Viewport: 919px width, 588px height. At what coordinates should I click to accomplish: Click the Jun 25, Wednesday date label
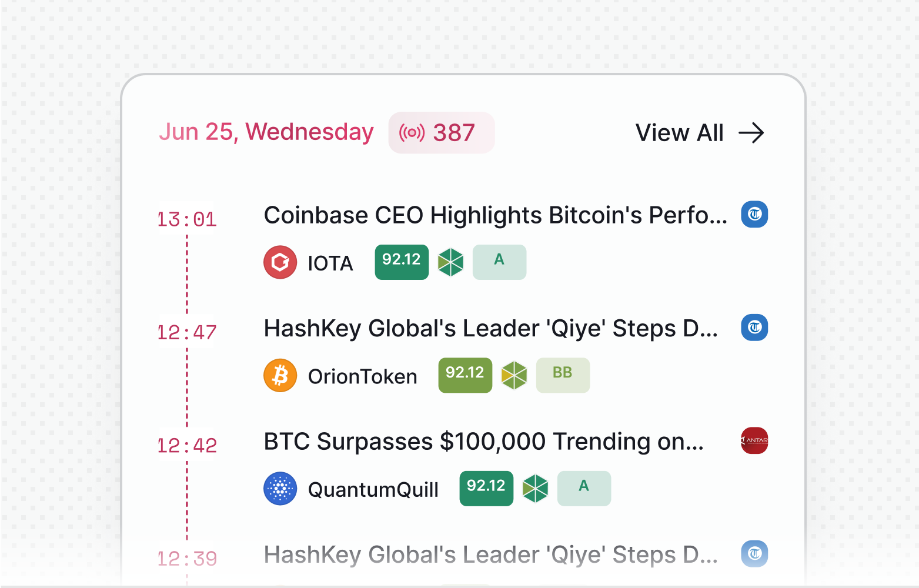tap(266, 132)
